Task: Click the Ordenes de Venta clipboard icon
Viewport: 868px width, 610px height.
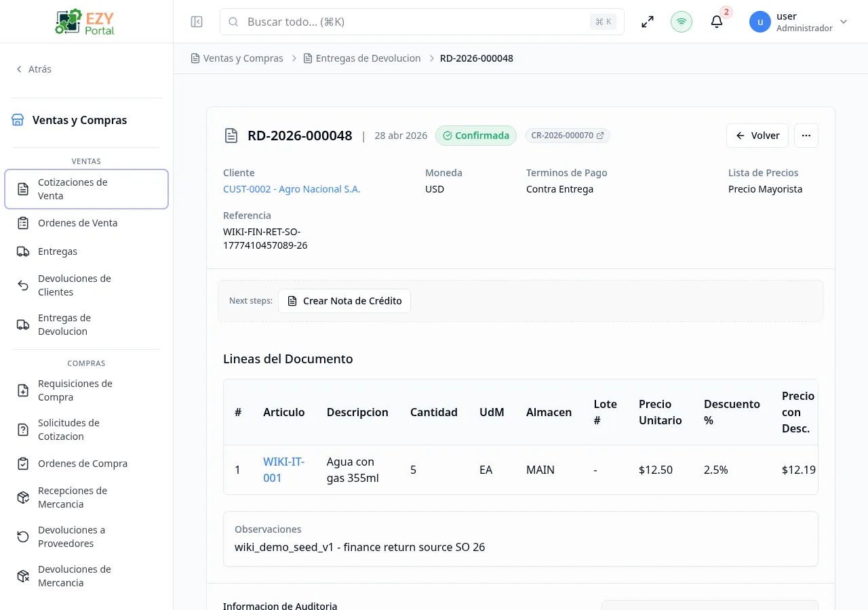Action: pos(23,223)
